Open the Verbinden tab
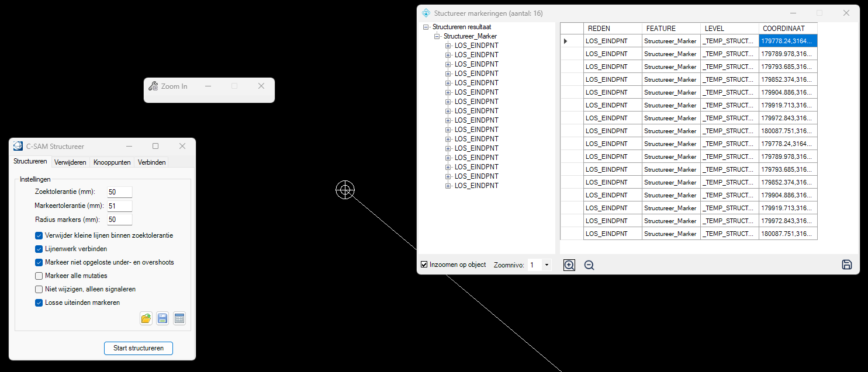The height and width of the screenshot is (372, 868). [x=152, y=162]
